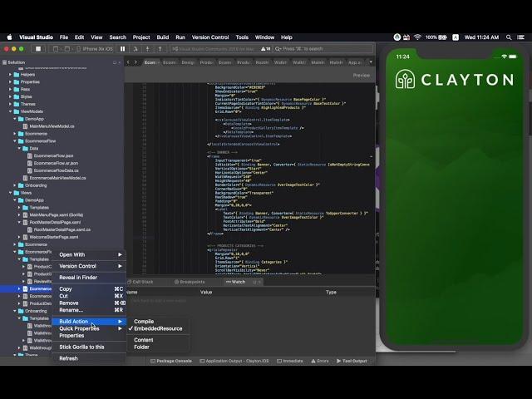Navigate back with the left arrow
Image resolution: width=532 pixels, height=399 pixels.
[x=128, y=62]
